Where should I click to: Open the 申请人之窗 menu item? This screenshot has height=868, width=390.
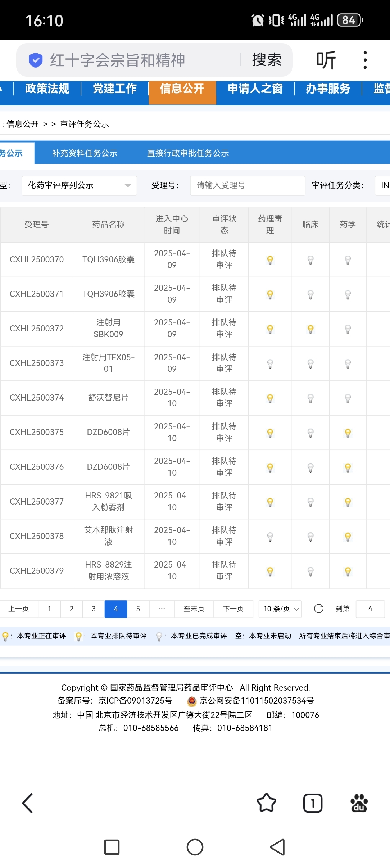click(255, 88)
